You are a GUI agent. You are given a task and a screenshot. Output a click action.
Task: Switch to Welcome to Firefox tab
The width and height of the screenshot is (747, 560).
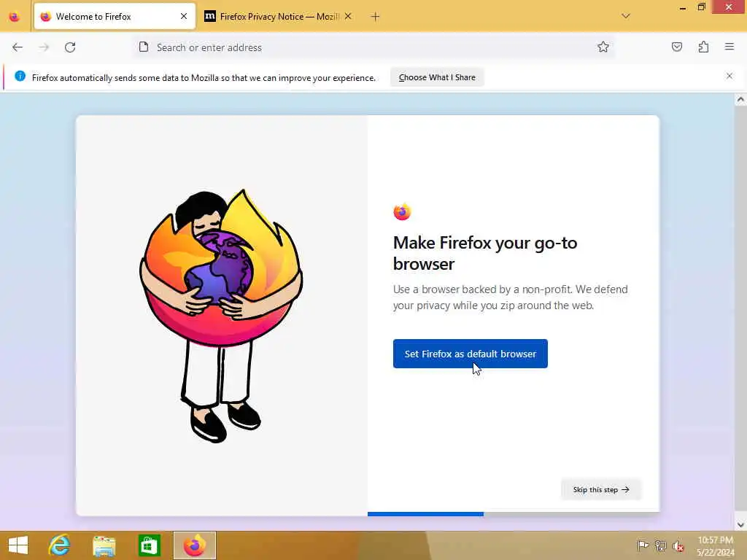115,17
